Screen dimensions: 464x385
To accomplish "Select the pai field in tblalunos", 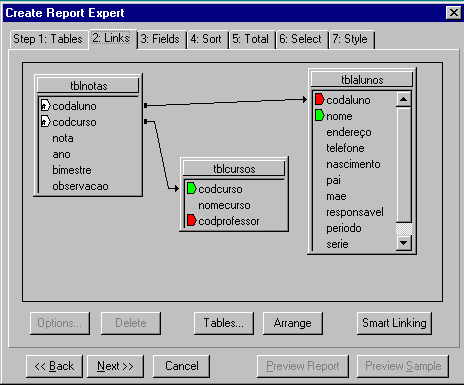I will [x=333, y=180].
